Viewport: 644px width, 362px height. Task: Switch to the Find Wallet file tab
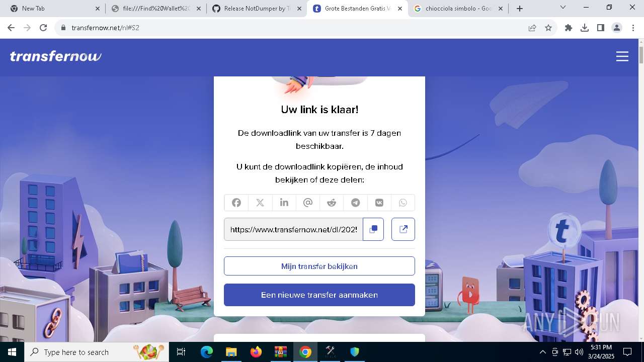(156, 9)
